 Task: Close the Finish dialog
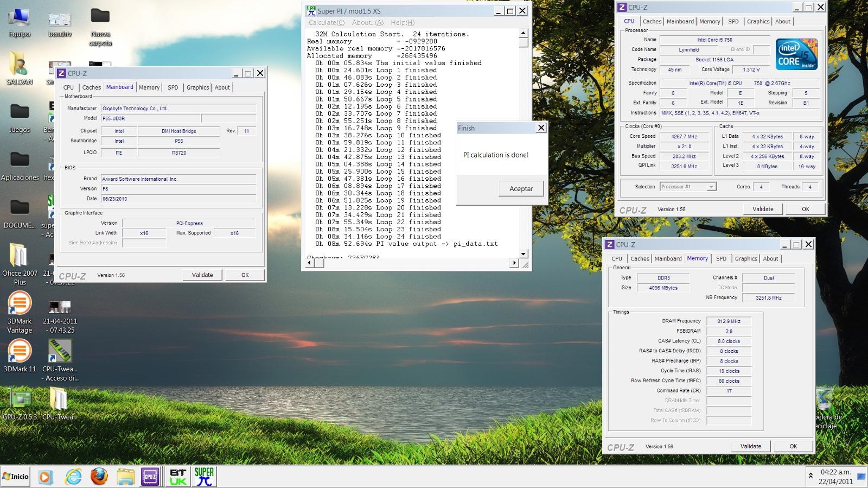click(541, 128)
